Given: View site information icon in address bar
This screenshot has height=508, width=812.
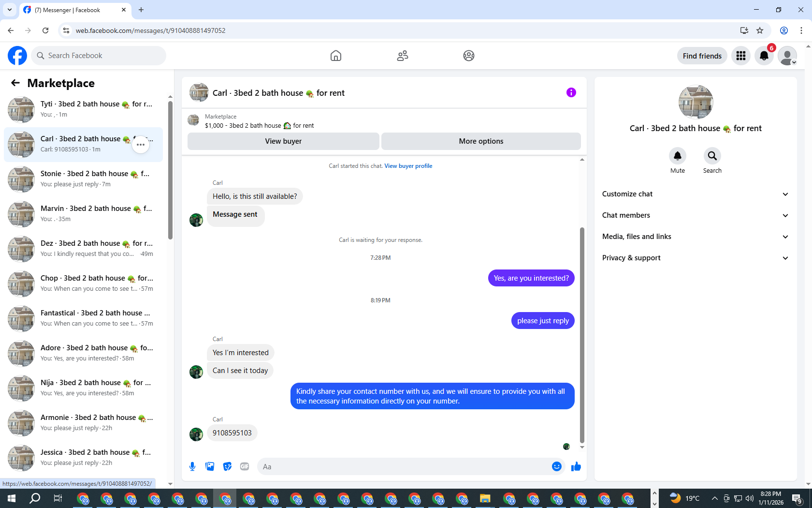Looking at the screenshot, I should (66, 30).
